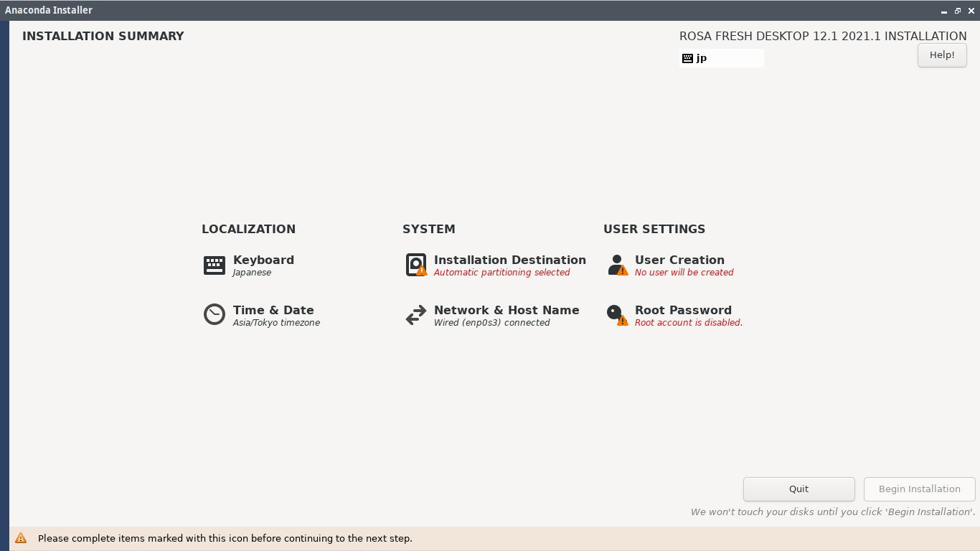Click the SYSTEM section heading
Viewport: 980px width, 551px height.
[x=429, y=230]
